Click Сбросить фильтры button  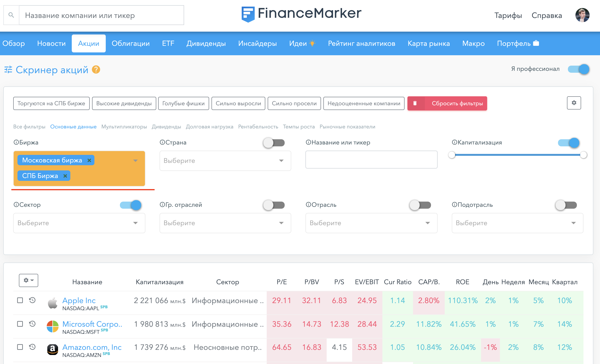pyautogui.click(x=447, y=103)
